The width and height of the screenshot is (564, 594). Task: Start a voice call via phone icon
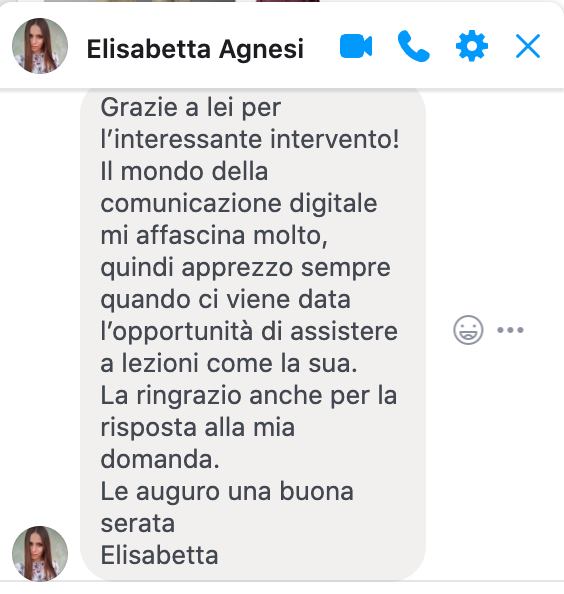coord(414,46)
